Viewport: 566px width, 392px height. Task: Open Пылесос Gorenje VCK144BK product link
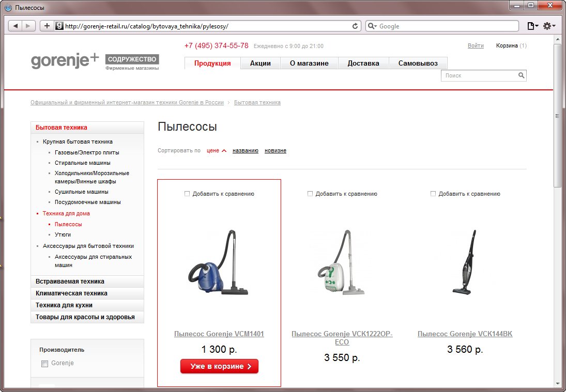pos(465,334)
